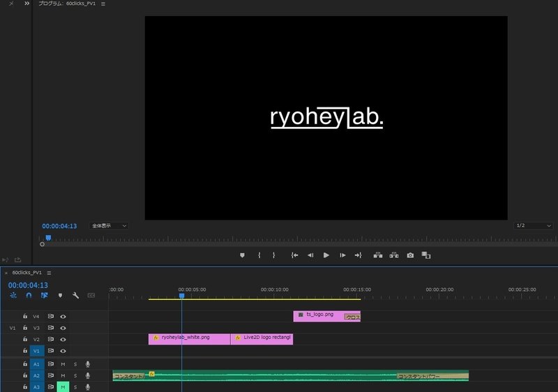Toggle Linked Selection in timeline

(x=45, y=295)
